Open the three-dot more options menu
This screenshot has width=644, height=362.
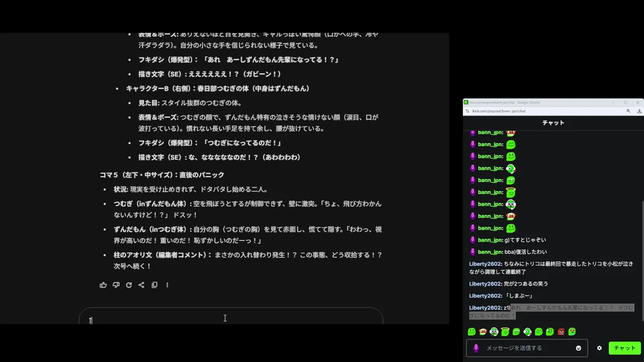pos(167,285)
